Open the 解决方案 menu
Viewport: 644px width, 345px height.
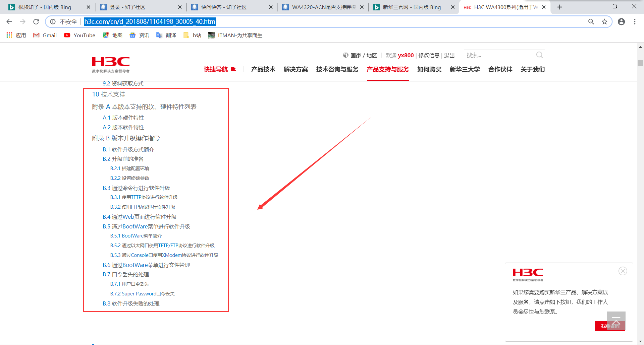(296, 69)
